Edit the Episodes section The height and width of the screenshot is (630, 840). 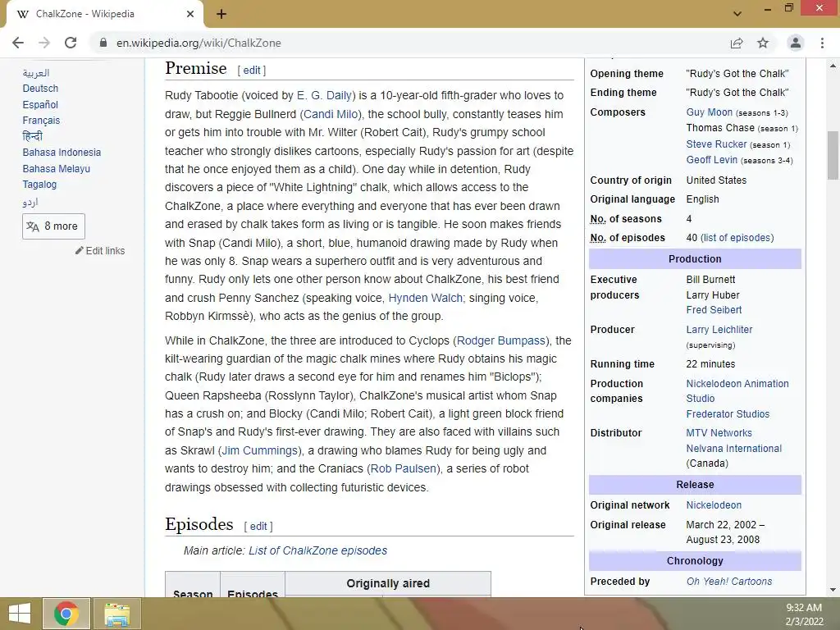[258, 526]
